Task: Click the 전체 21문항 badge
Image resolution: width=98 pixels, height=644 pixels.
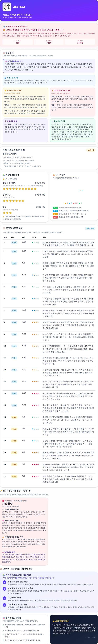Action: (90, 228)
